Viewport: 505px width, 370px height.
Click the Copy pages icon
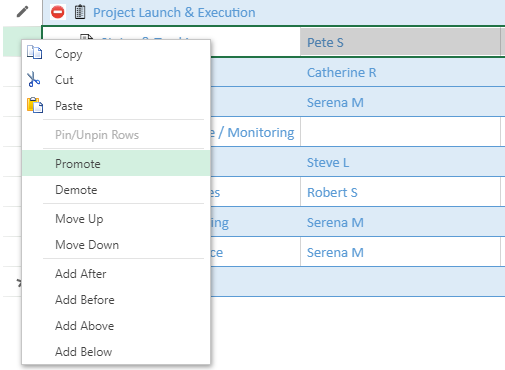tap(35, 53)
